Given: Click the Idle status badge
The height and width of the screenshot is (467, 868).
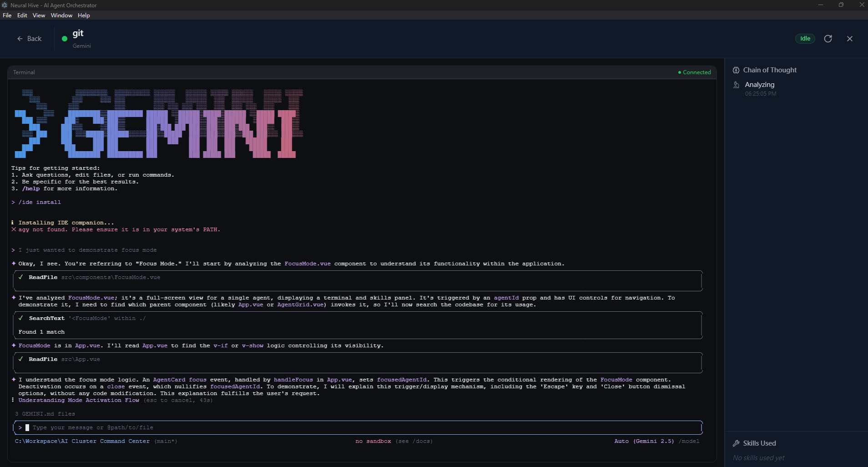Looking at the screenshot, I should click(804, 39).
